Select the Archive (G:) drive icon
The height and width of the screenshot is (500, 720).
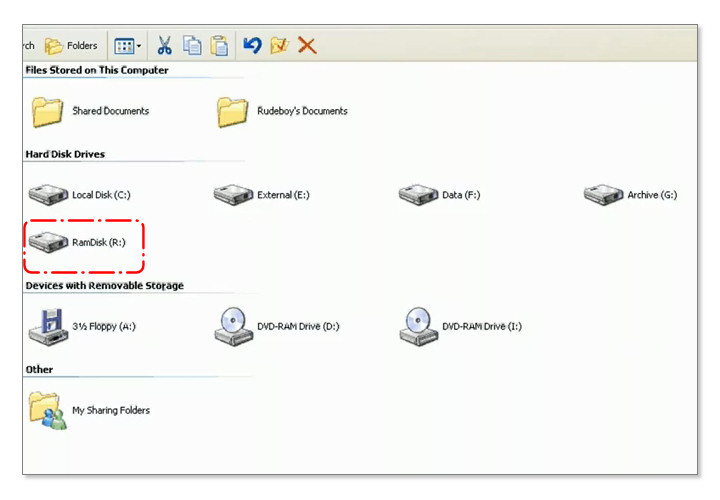(x=603, y=195)
